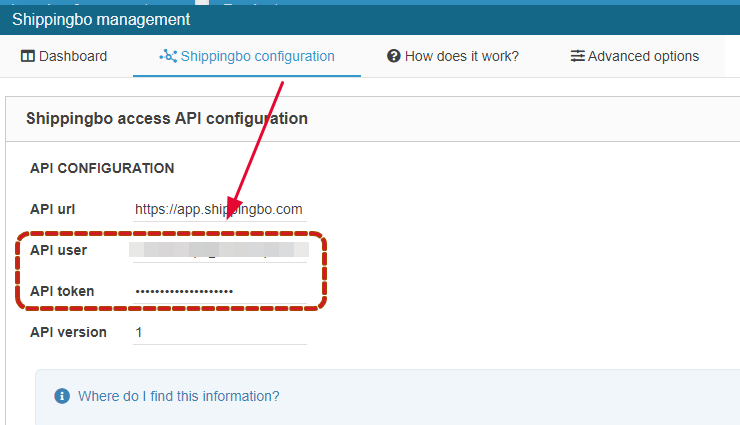Go to Advanced options tab
The width and height of the screenshot is (740, 425).
(635, 56)
